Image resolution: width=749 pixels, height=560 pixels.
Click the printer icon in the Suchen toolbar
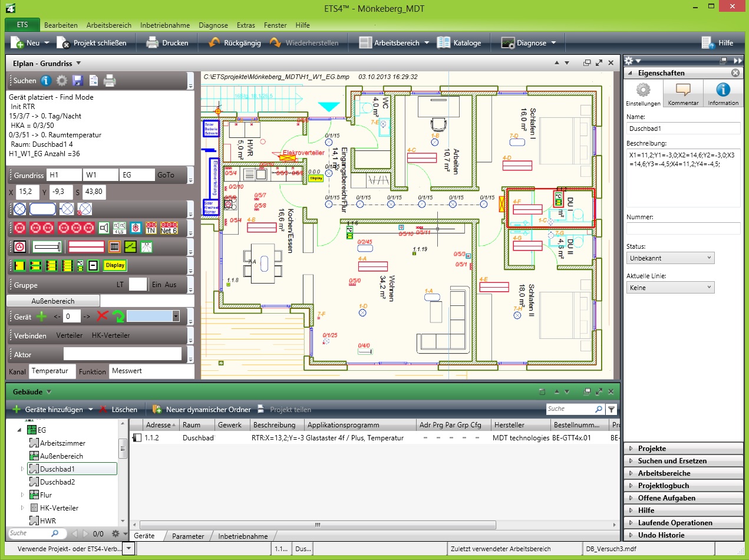click(110, 81)
